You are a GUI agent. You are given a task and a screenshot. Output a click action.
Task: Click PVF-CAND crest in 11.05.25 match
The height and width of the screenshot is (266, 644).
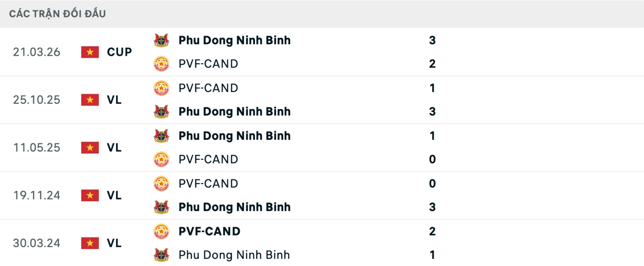(161, 160)
